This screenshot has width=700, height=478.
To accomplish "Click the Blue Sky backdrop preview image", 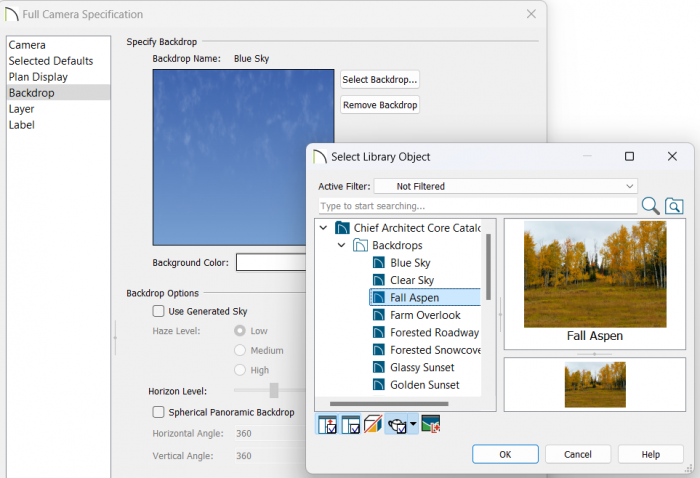I will coord(243,157).
